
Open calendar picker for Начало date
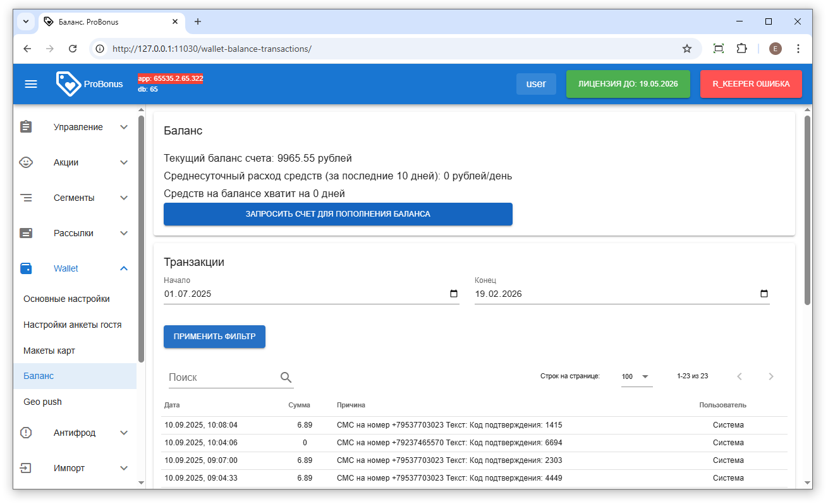[x=453, y=294]
